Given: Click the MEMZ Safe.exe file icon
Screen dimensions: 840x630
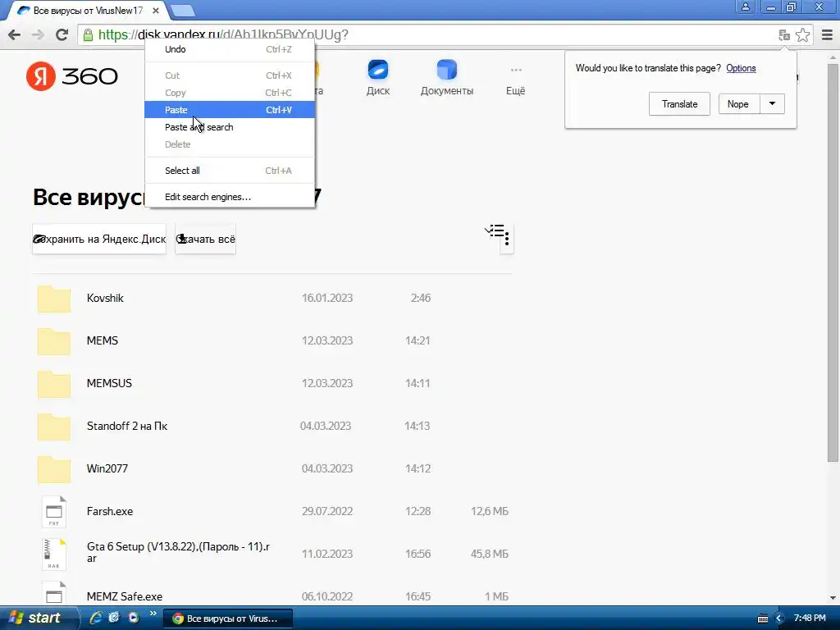Looking at the screenshot, I should pos(54,594).
